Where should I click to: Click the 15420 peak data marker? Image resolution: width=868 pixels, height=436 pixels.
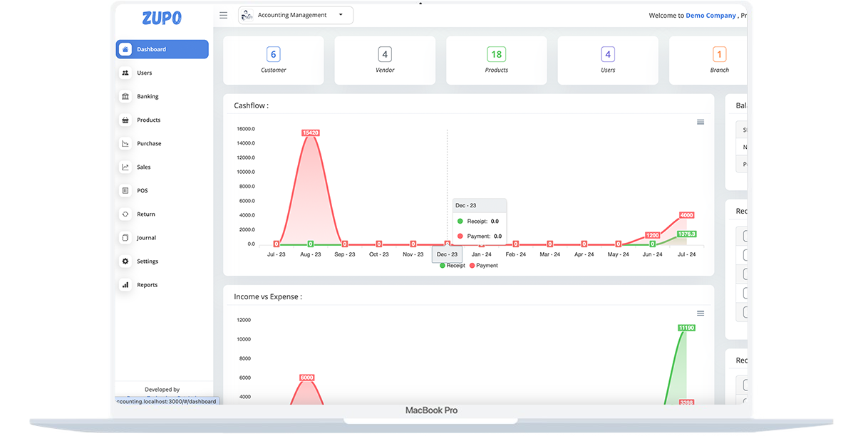point(310,133)
